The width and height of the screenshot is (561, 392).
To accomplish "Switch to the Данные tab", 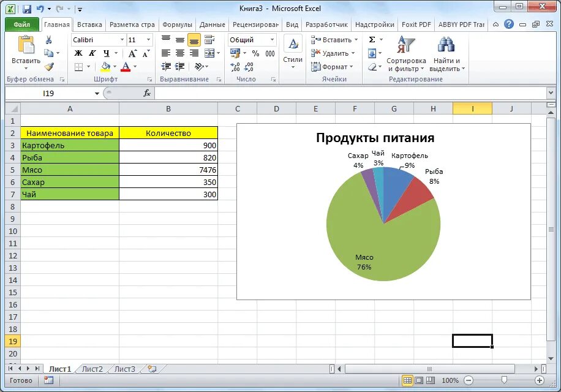I will [212, 24].
